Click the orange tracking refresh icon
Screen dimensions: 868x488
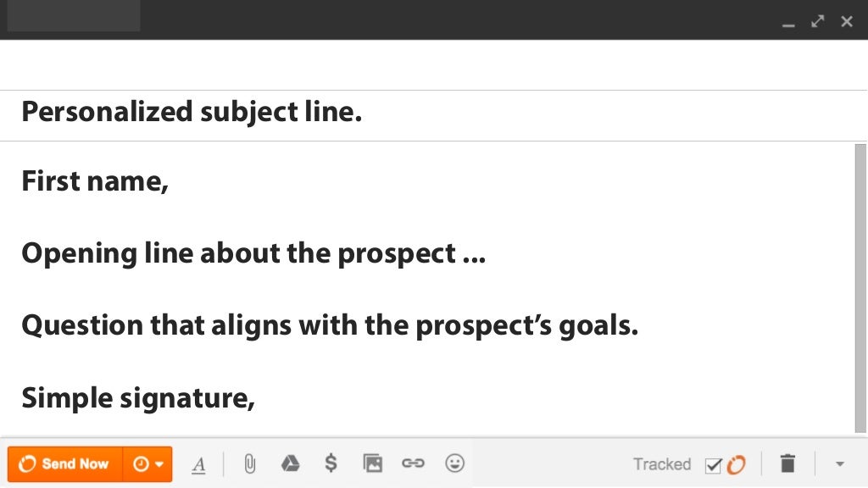click(x=737, y=465)
